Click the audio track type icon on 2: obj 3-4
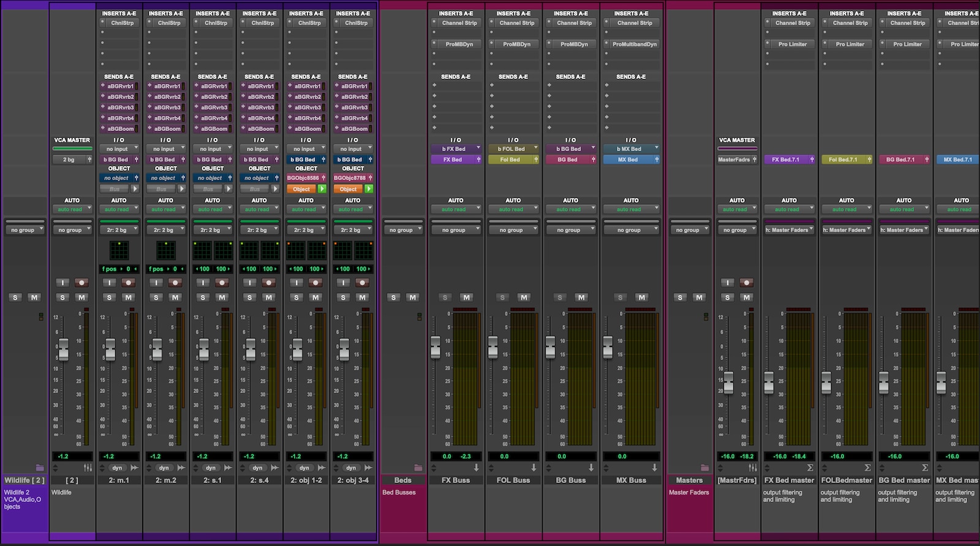The height and width of the screenshot is (546, 980). pos(368,468)
